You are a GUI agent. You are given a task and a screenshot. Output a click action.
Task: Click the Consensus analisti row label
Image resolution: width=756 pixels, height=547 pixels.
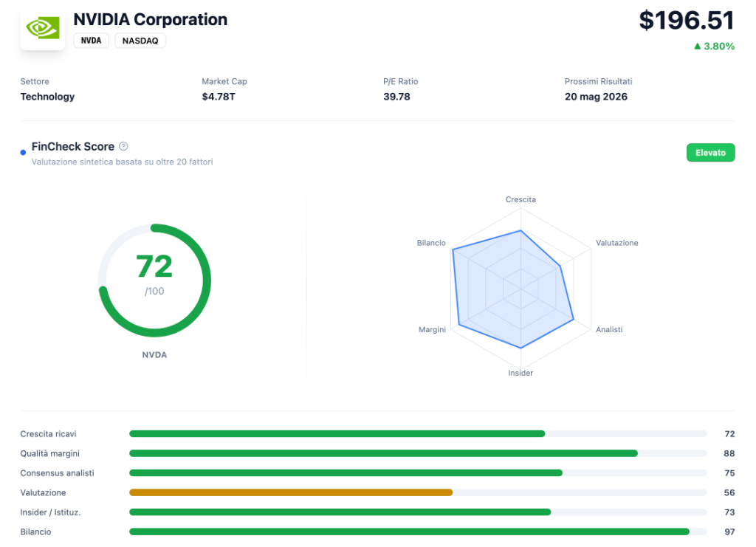pyautogui.click(x=57, y=473)
